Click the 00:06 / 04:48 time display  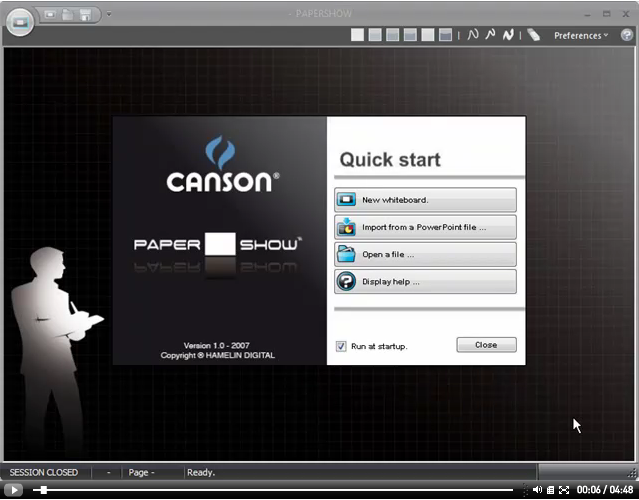coord(605,489)
